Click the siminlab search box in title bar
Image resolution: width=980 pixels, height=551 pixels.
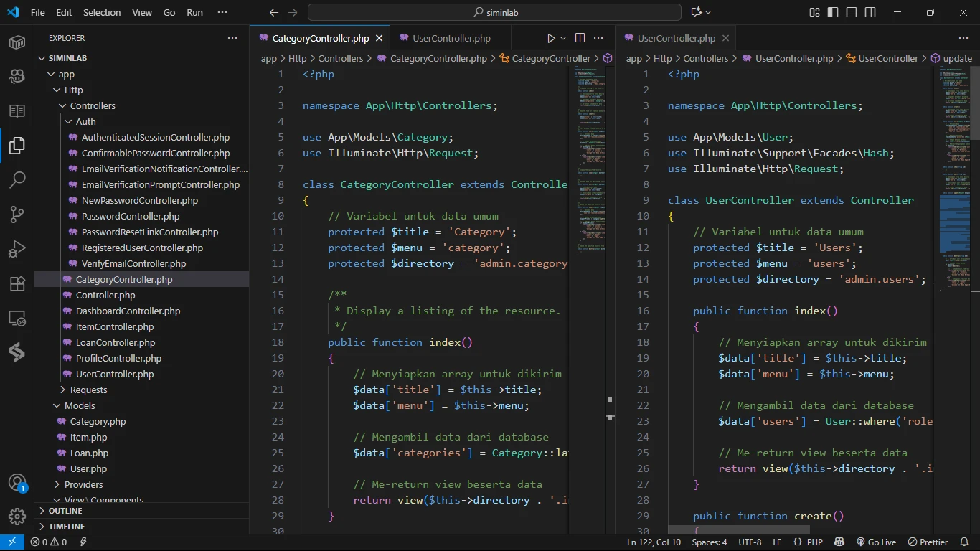coord(494,12)
